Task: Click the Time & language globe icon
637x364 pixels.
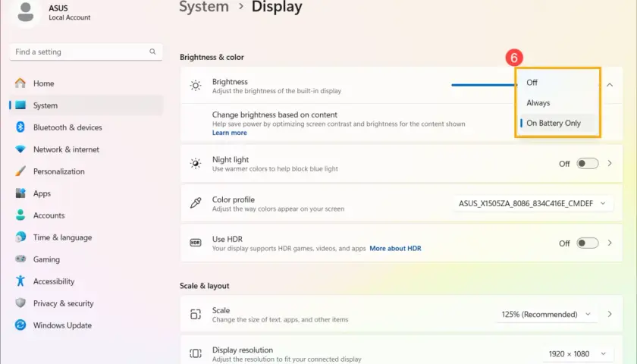Action: click(x=20, y=237)
